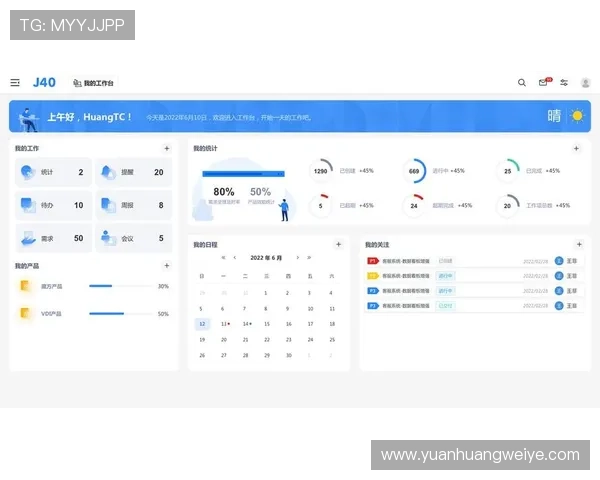Go to next month in calendar
This screenshot has height=480, width=600.
tap(296, 258)
